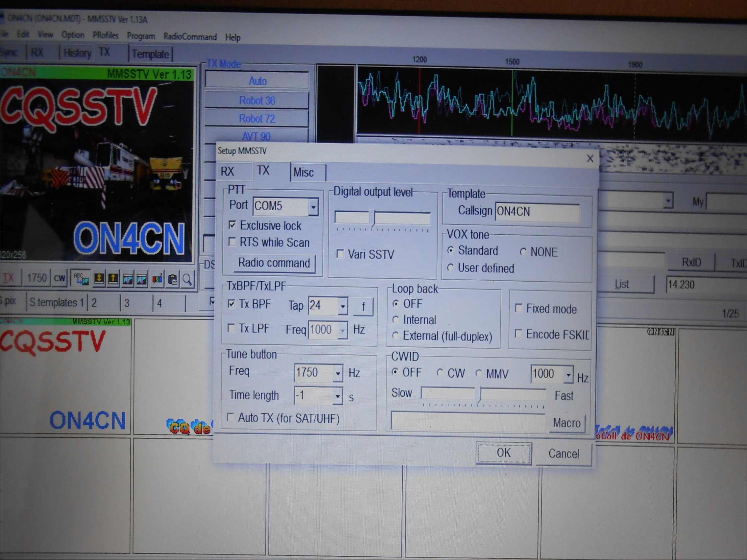Cancel the Setup dialog
747x560 pixels.
pyautogui.click(x=564, y=454)
